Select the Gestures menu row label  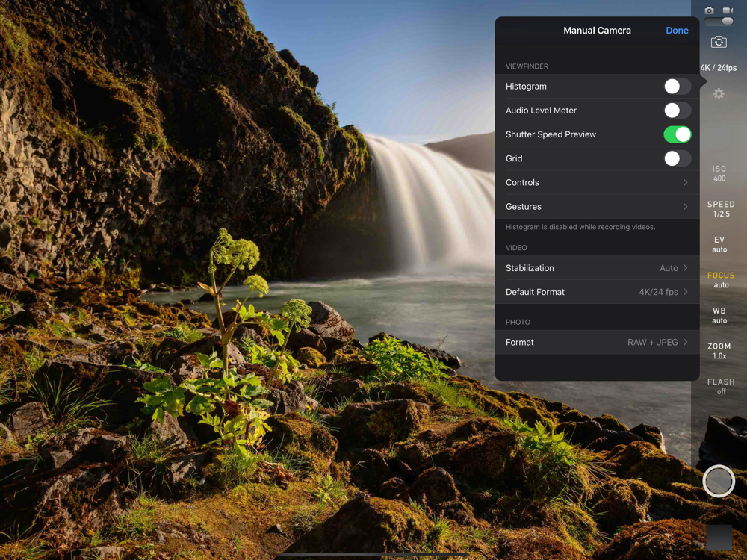[524, 207]
